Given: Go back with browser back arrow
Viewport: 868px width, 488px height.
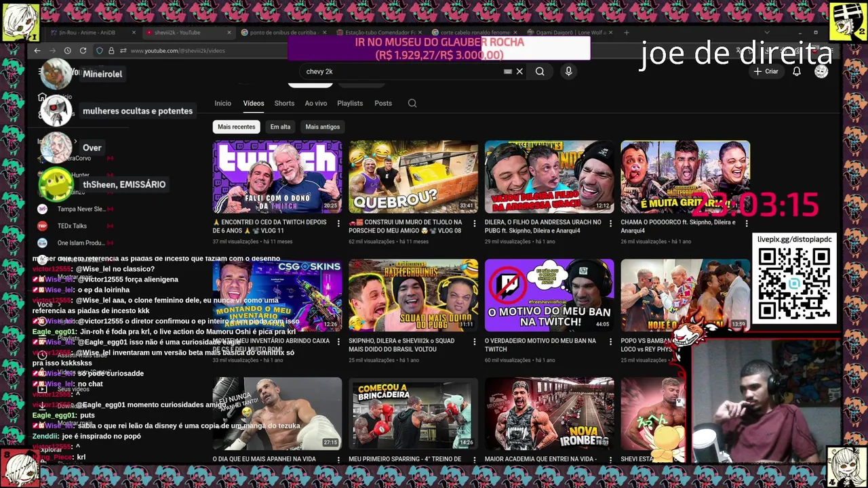Looking at the screenshot, I should pyautogui.click(x=37, y=51).
